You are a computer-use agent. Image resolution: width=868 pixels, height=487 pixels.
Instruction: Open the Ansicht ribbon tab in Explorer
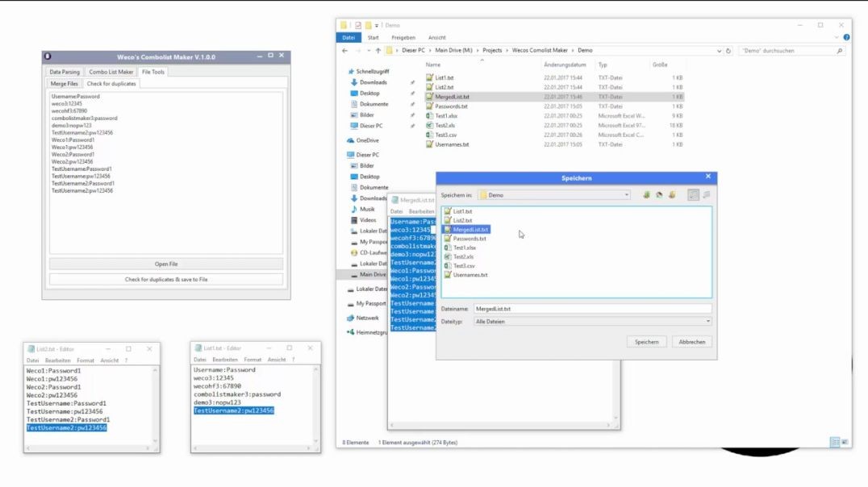coord(436,38)
